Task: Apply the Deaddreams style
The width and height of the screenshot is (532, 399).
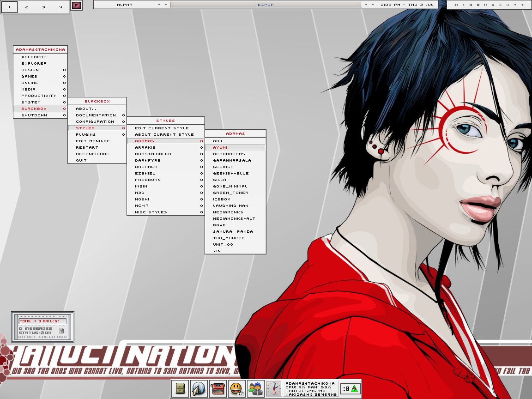Action: pos(236,154)
